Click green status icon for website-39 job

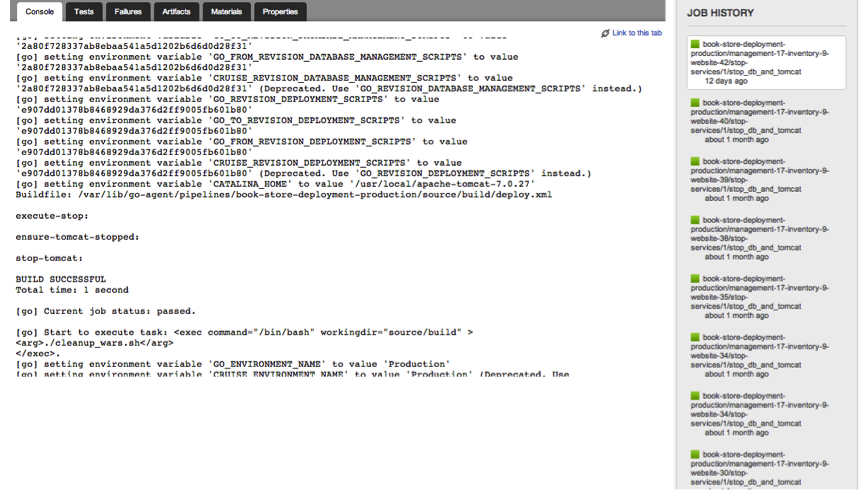coord(694,161)
